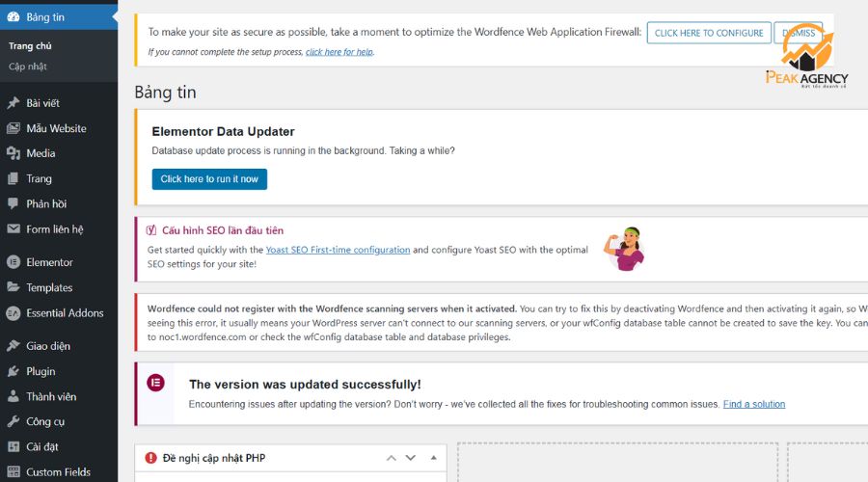Click the Elementor Data Updater heading
This screenshot has width=868, height=482.
click(x=223, y=132)
